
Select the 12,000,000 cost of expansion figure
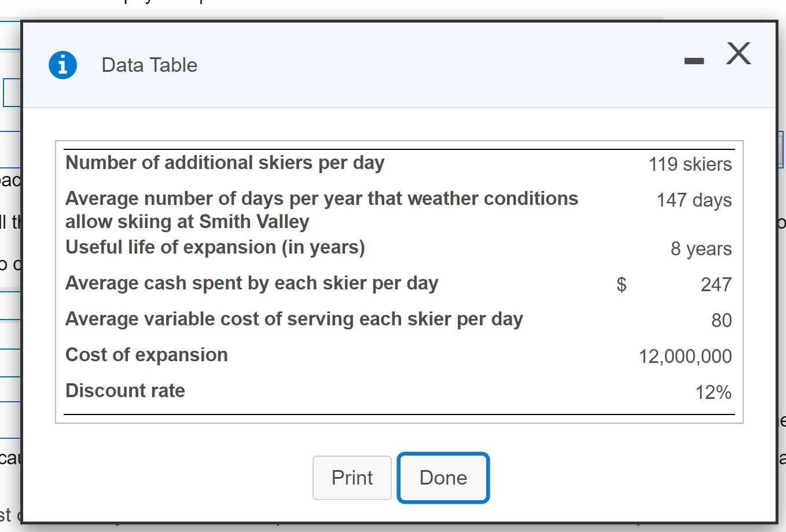(683, 355)
